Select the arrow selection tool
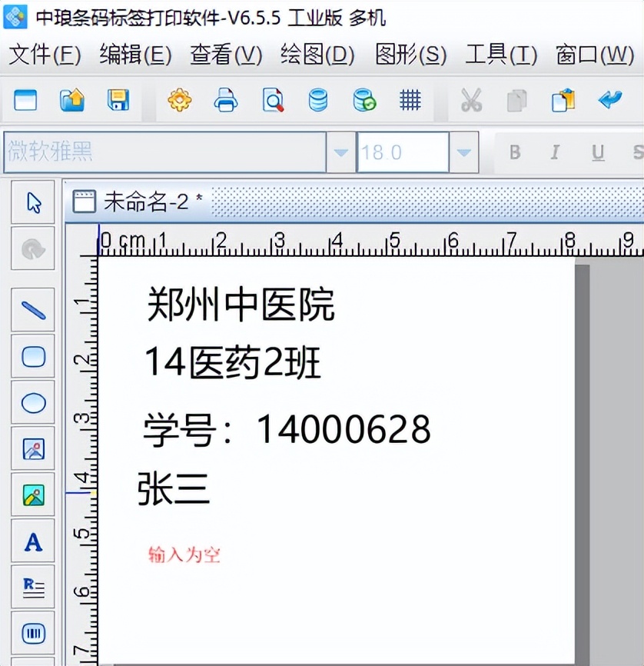The height and width of the screenshot is (666, 644). click(32, 201)
